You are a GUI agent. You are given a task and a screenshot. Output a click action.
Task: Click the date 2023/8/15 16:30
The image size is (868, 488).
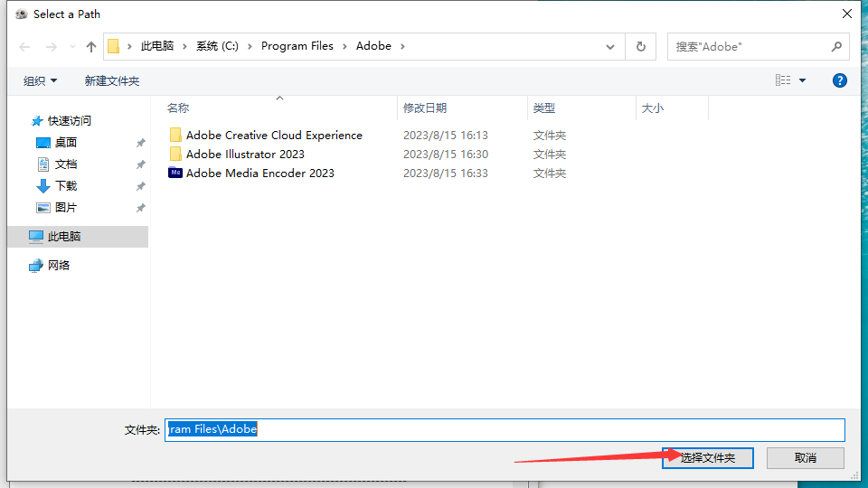pyautogui.click(x=446, y=154)
